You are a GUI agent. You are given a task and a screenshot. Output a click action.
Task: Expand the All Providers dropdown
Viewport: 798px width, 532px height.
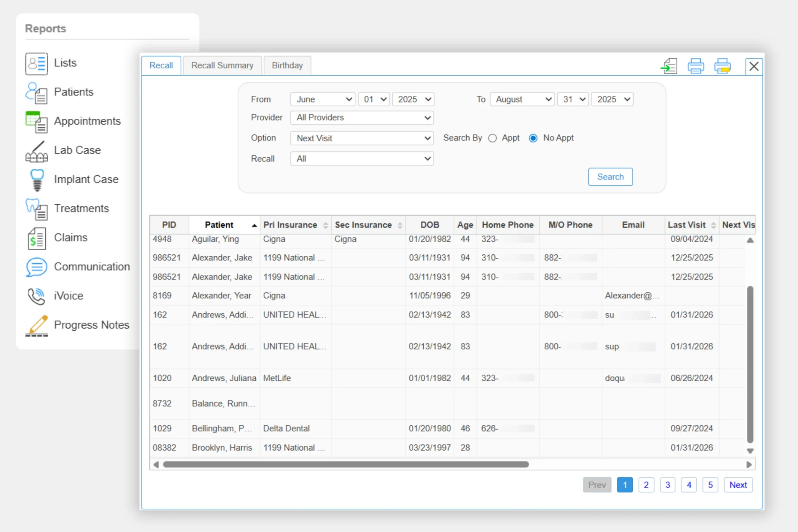point(362,118)
